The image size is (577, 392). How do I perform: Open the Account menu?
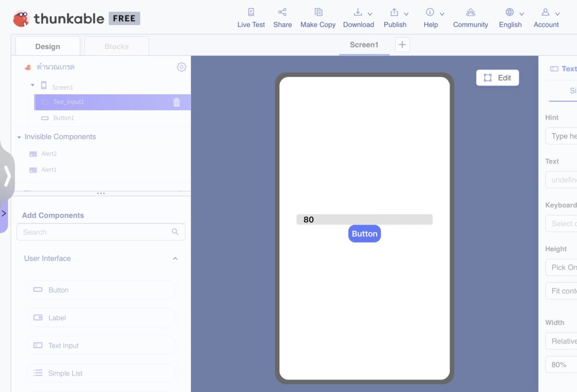click(x=546, y=17)
